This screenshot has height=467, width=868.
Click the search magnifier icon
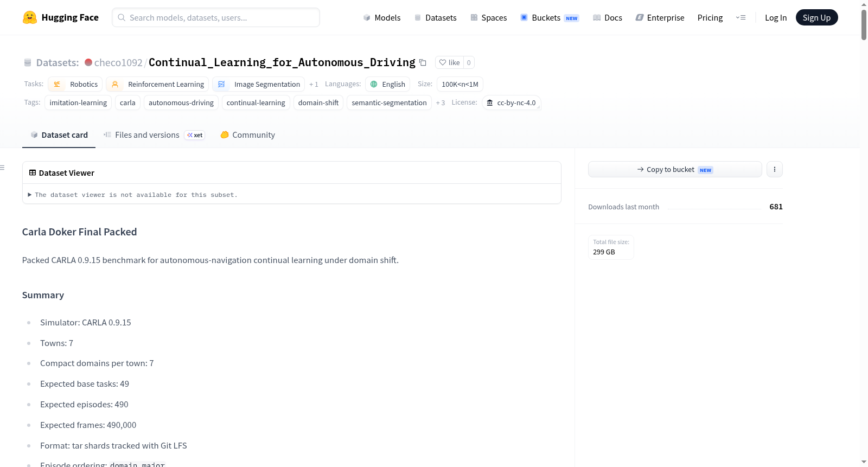click(x=122, y=17)
